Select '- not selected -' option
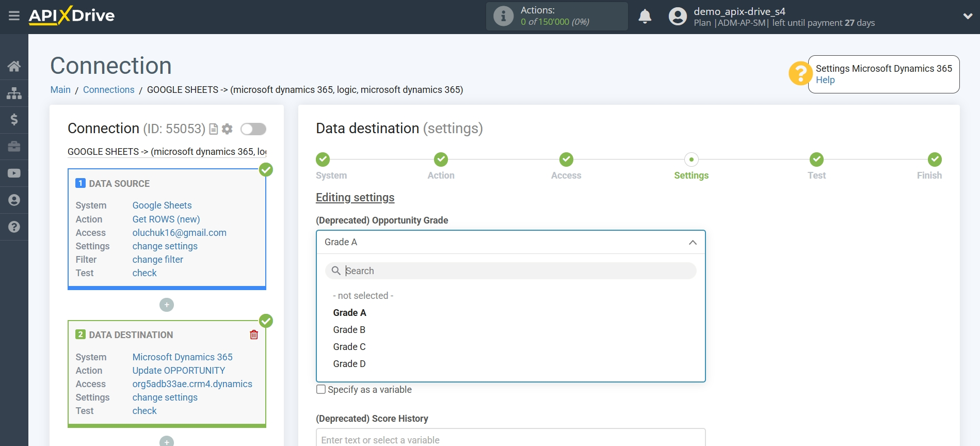Screen dimensions: 980x446 click(363, 296)
